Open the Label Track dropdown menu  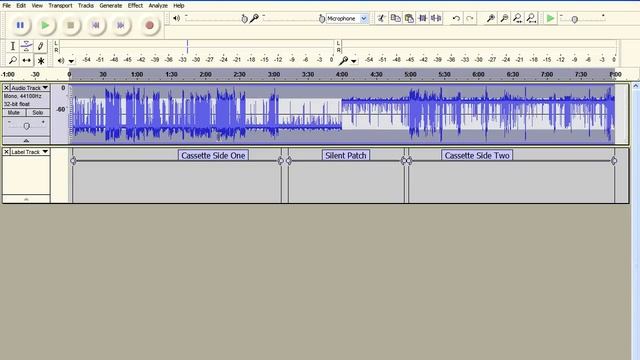[30, 152]
